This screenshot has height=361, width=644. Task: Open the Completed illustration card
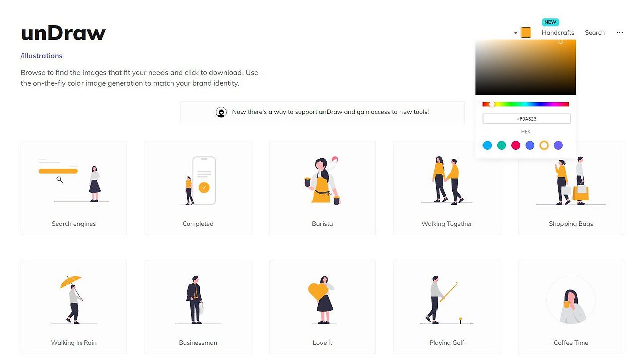coord(198,188)
